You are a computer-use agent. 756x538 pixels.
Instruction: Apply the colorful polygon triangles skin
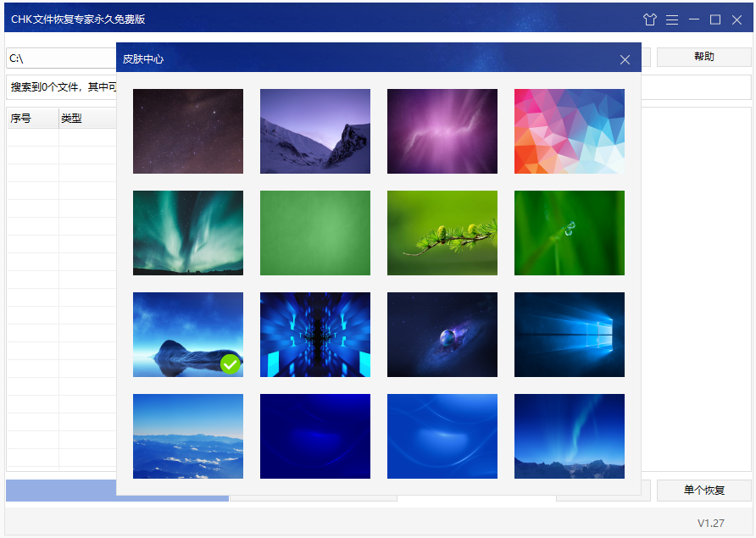pos(570,131)
